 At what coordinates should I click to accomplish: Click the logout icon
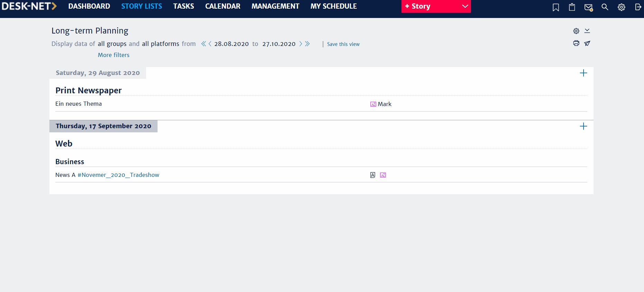638,7
